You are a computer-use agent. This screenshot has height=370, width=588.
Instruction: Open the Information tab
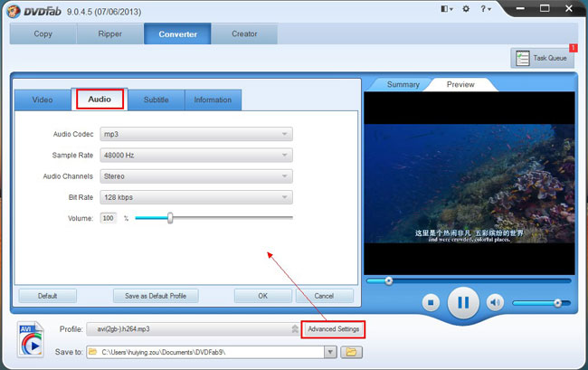[213, 100]
